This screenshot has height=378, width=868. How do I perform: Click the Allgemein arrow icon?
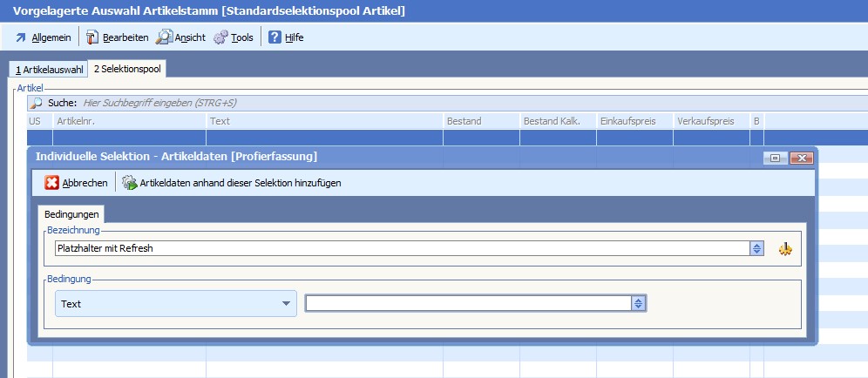tap(21, 37)
